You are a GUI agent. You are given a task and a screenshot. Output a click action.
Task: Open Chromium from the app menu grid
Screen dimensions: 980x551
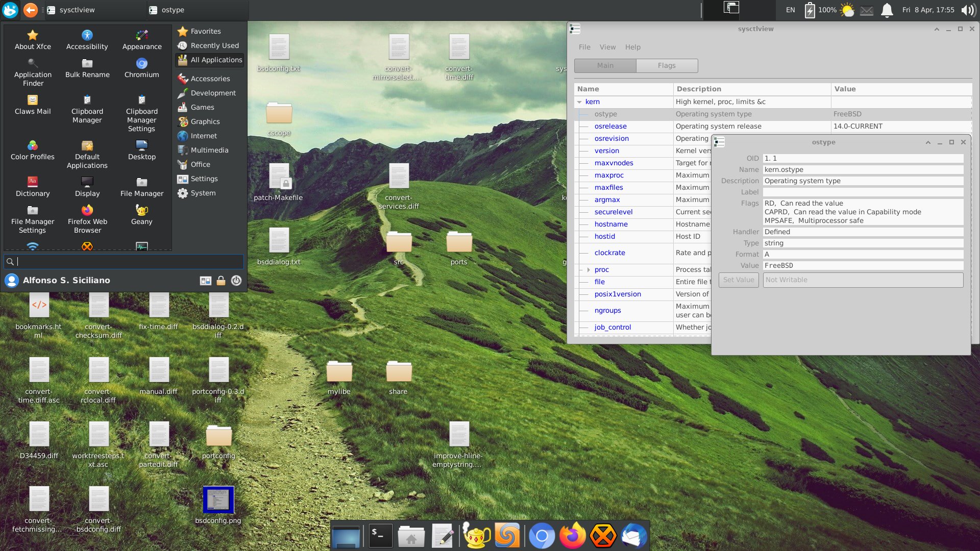click(142, 68)
